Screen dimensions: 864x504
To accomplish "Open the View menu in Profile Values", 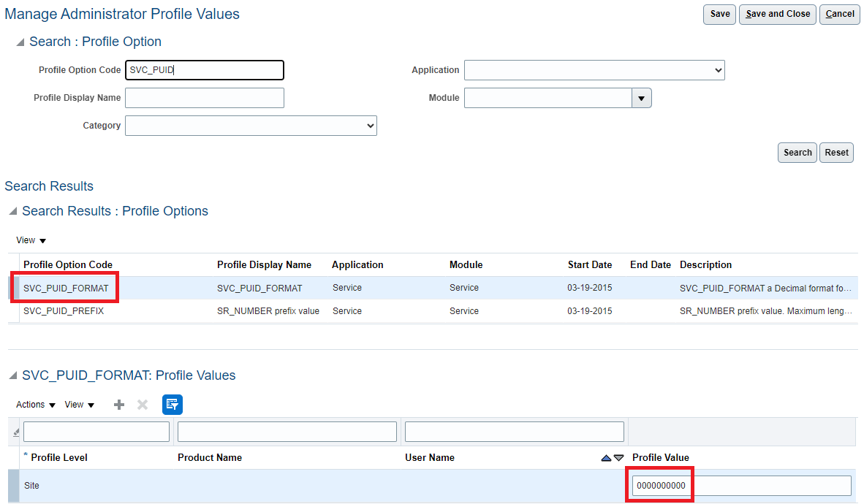I will point(79,404).
